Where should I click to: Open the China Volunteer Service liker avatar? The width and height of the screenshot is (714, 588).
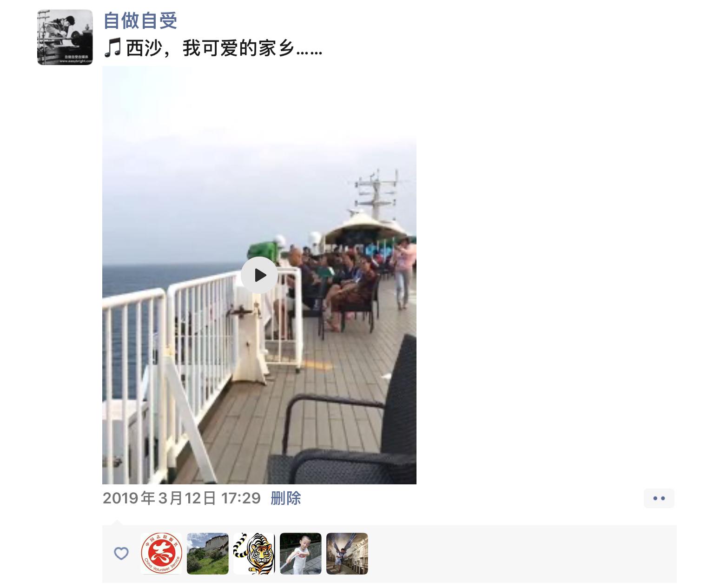161,554
